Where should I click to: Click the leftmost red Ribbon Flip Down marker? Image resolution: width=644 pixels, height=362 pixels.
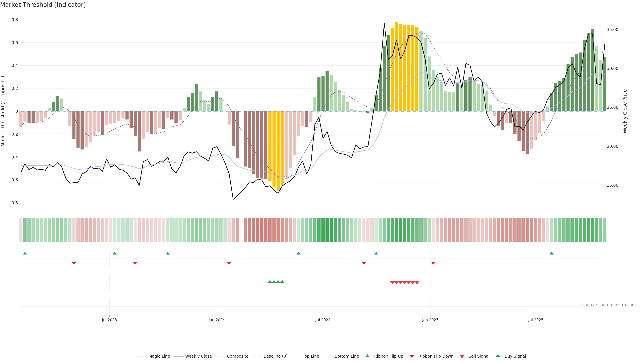(74, 263)
